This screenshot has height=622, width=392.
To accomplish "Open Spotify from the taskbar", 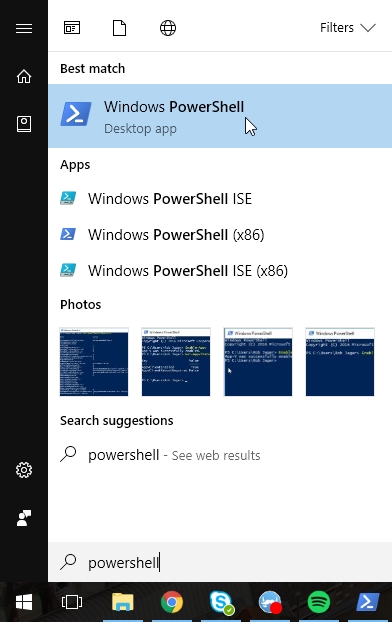I will pyautogui.click(x=319, y=602).
